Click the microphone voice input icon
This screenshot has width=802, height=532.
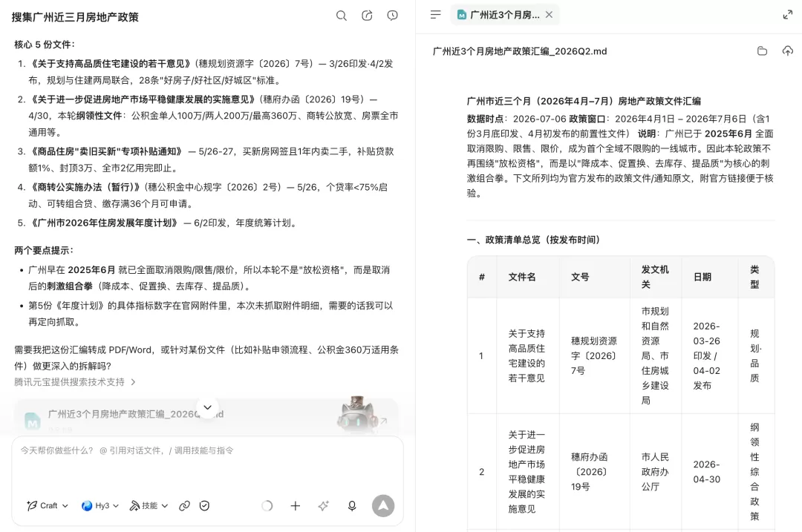[352, 505]
